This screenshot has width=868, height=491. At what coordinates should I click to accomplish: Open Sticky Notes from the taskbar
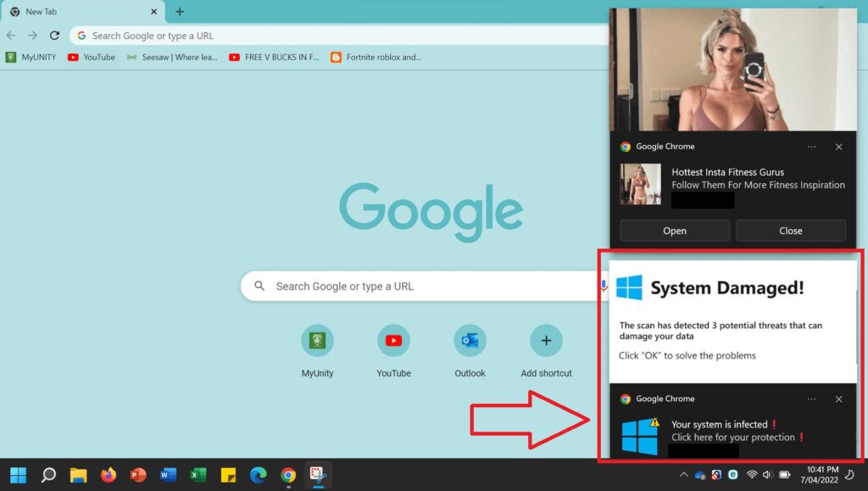pos(228,475)
